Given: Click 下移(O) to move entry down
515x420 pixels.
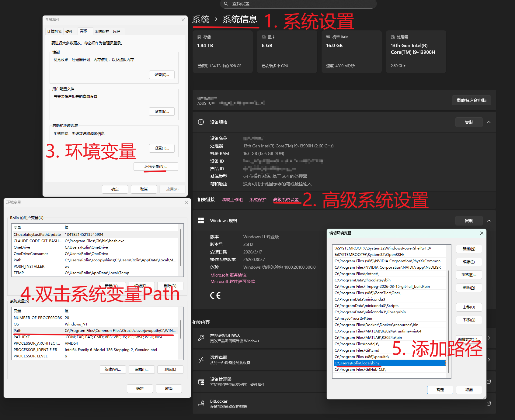Looking at the screenshot, I should (x=469, y=320).
